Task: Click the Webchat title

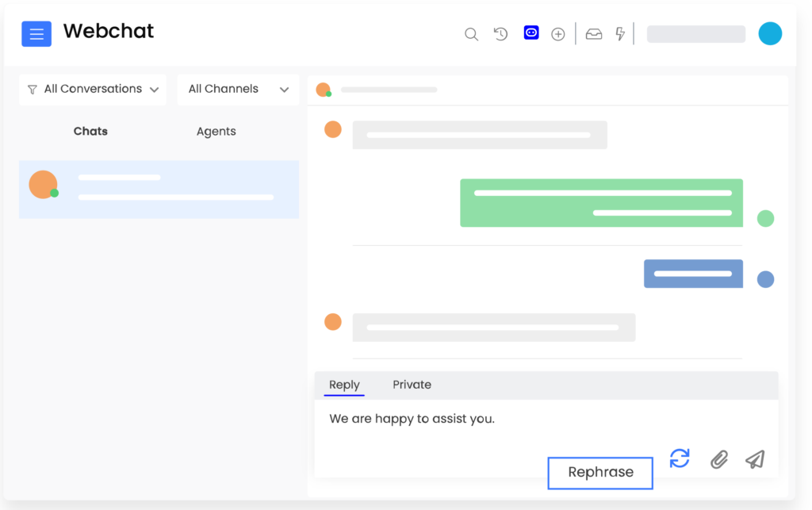Action: 109,32
